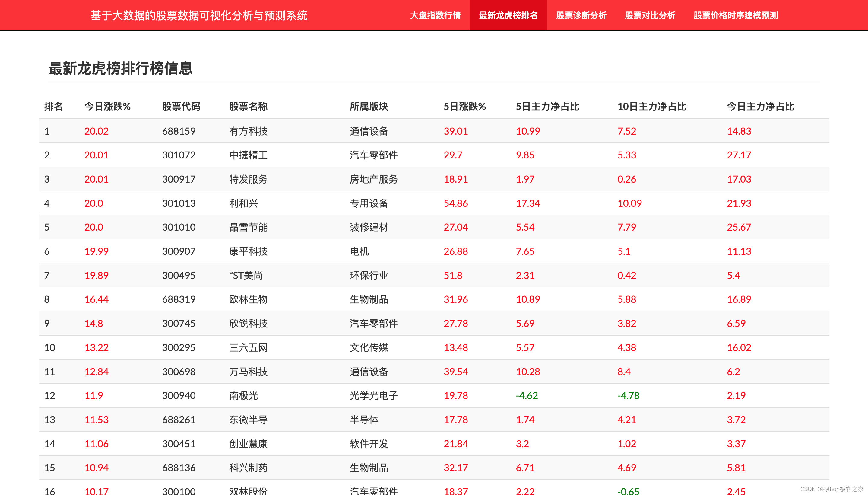Click the 股票代码 column header
Screen dimensions: 868x495
coord(181,107)
